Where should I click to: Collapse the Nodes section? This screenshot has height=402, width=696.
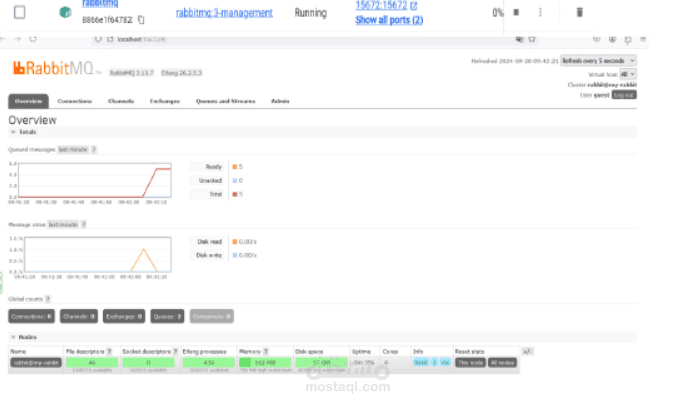[23, 337]
